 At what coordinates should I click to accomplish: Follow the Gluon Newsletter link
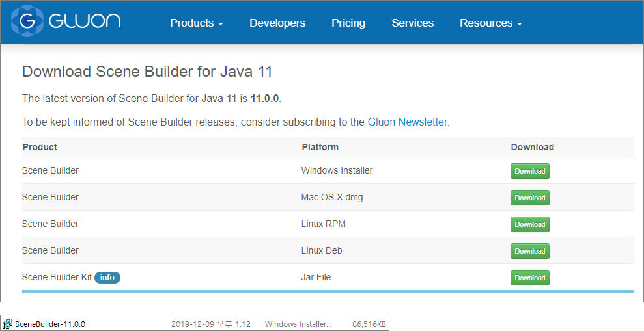(x=407, y=122)
